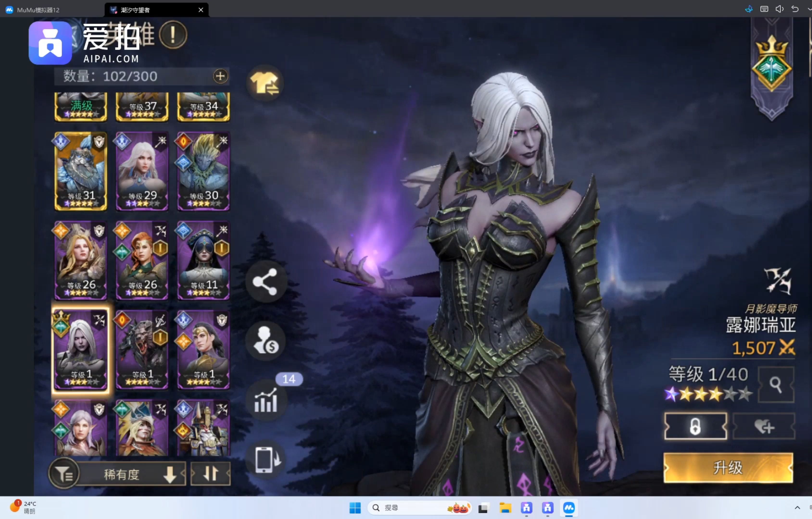Select the 等级 37 hero card
This screenshot has height=519, width=812.
[x=142, y=106]
